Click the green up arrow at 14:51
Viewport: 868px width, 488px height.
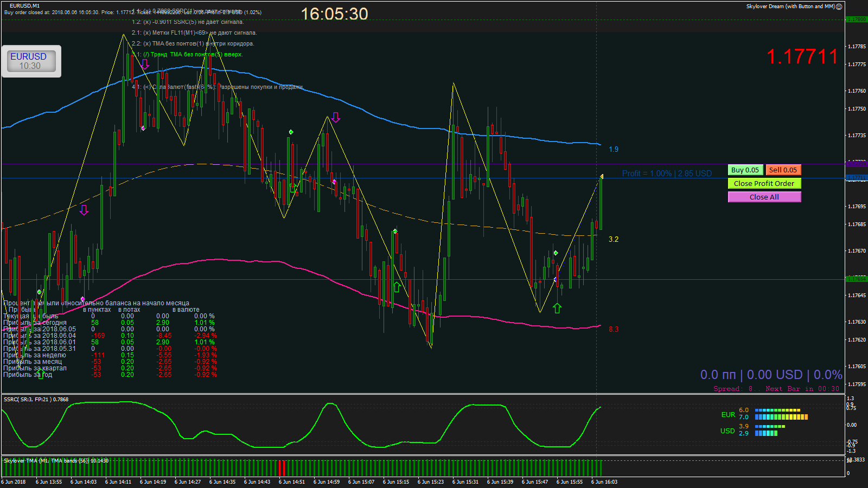click(x=293, y=188)
